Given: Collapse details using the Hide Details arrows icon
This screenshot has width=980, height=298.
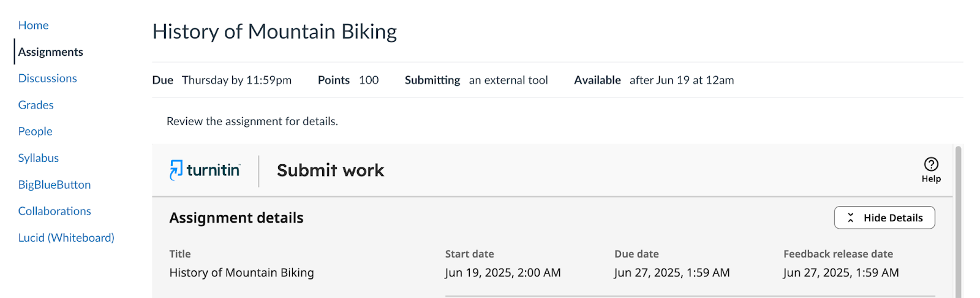Looking at the screenshot, I should coord(850,218).
